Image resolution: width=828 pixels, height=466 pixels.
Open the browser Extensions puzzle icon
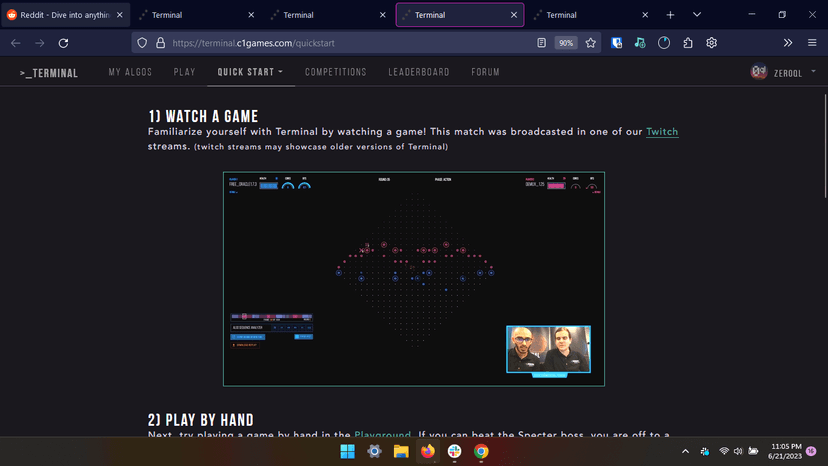[x=688, y=43]
